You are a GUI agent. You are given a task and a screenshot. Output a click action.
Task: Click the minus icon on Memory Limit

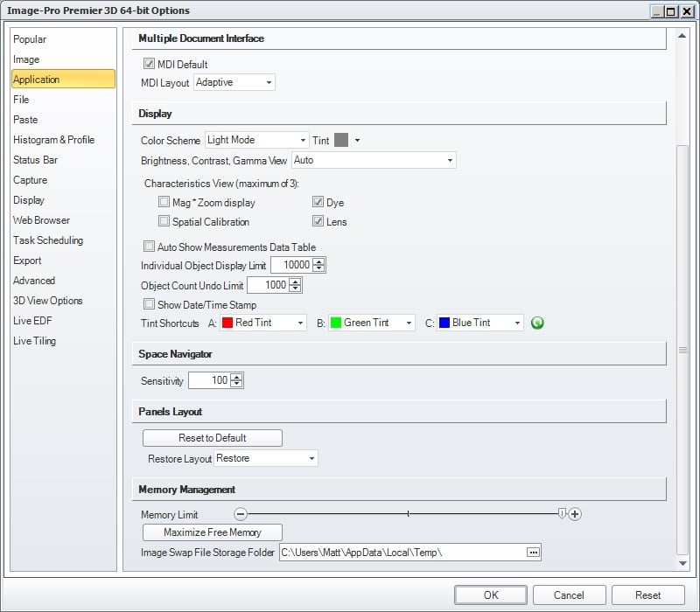click(x=240, y=514)
